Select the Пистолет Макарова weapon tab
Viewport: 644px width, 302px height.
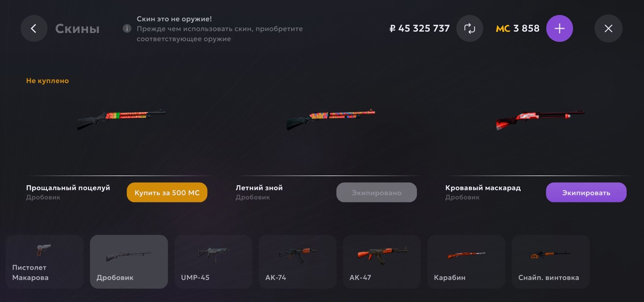45,262
